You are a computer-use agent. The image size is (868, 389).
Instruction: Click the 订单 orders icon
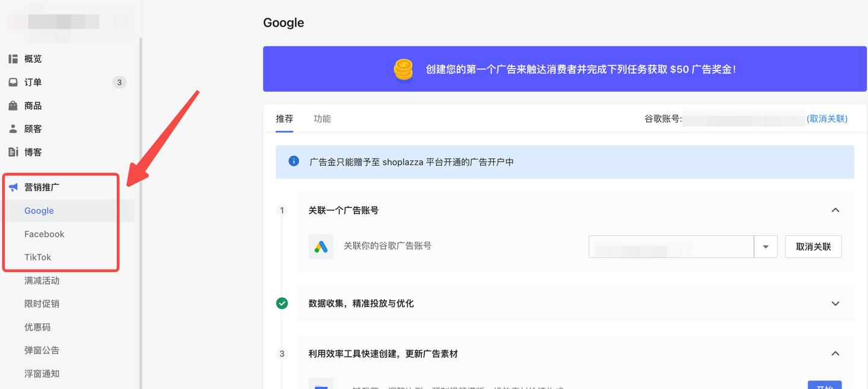tap(13, 82)
